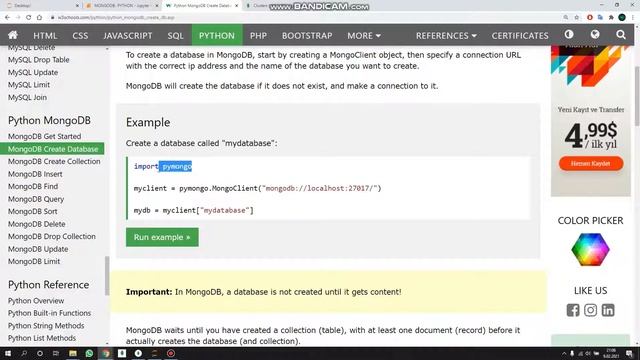640x360 pixels.
Task: Reload the page with refresh icon
Action: click(29, 18)
